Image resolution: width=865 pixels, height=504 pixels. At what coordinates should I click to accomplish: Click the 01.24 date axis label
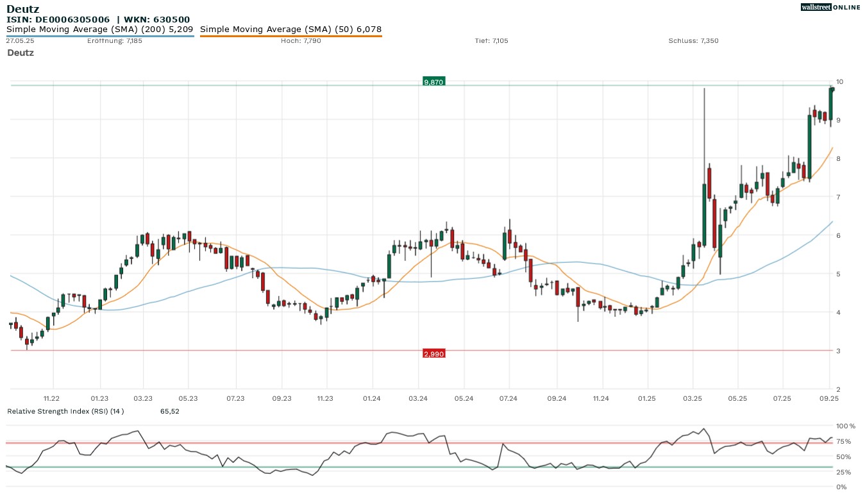point(372,398)
